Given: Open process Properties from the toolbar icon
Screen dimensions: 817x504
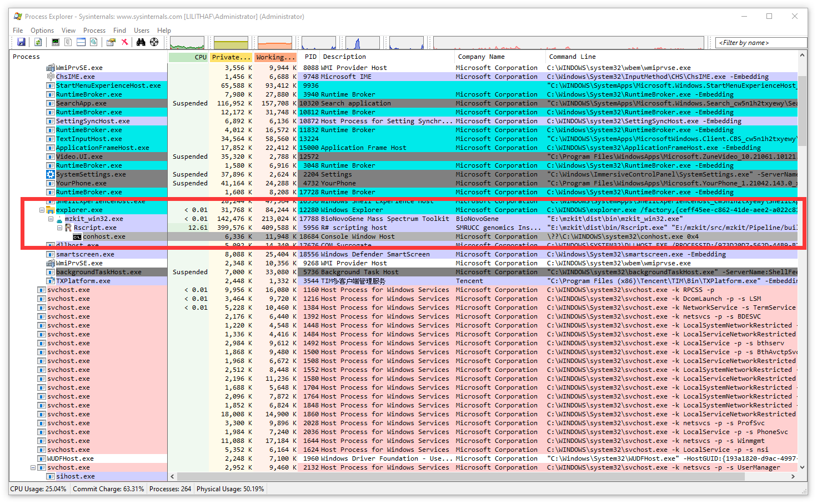Looking at the screenshot, I should [111, 42].
